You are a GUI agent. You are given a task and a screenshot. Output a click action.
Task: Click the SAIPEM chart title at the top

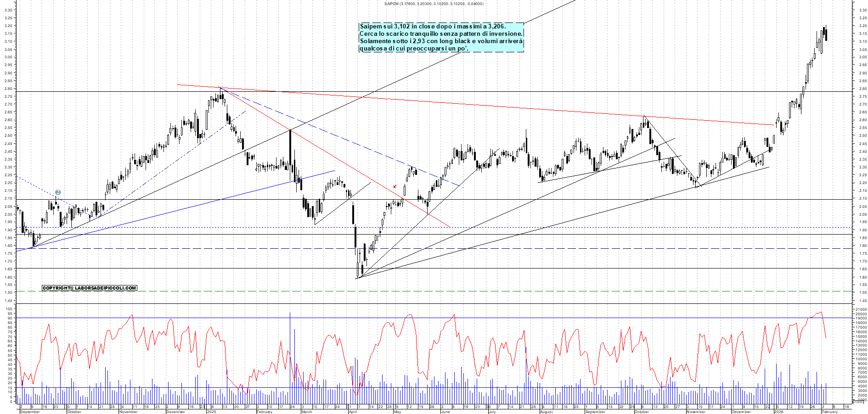(434, 4)
